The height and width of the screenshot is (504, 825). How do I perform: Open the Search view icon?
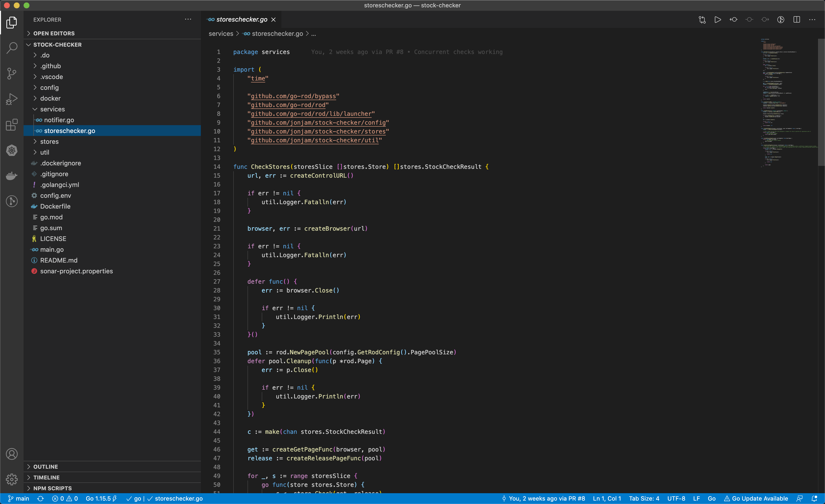pos(12,48)
